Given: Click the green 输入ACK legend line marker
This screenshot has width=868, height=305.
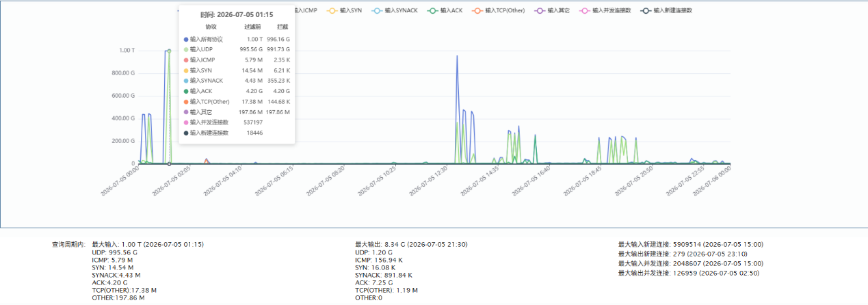Looking at the screenshot, I should pyautogui.click(x=433, y=11).
